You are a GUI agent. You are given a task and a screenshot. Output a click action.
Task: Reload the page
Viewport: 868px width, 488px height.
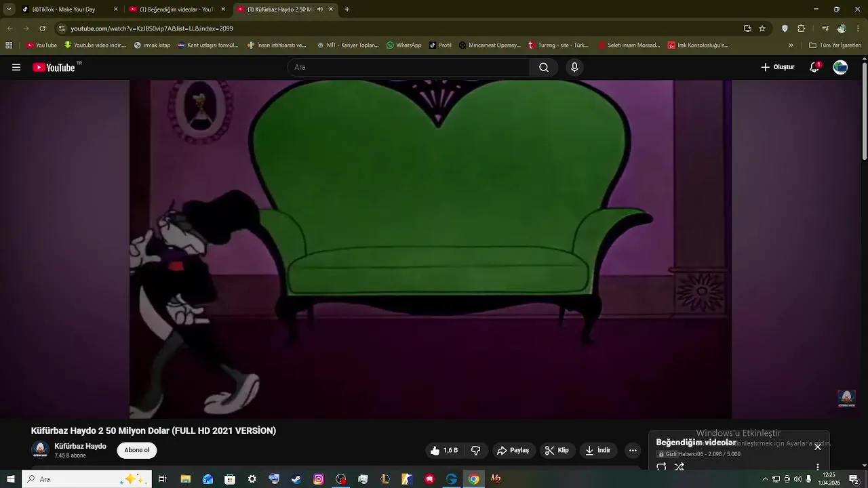pyautogui.click(x=42, y=28)
